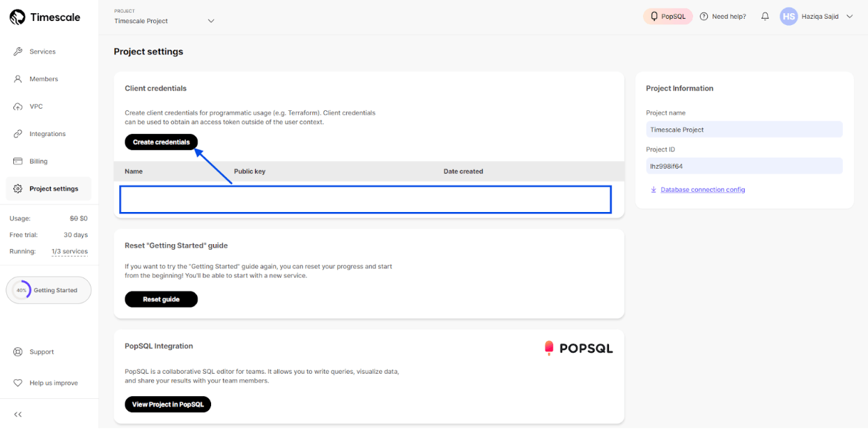Click the VPC cloud icon

tap(18, 107)
